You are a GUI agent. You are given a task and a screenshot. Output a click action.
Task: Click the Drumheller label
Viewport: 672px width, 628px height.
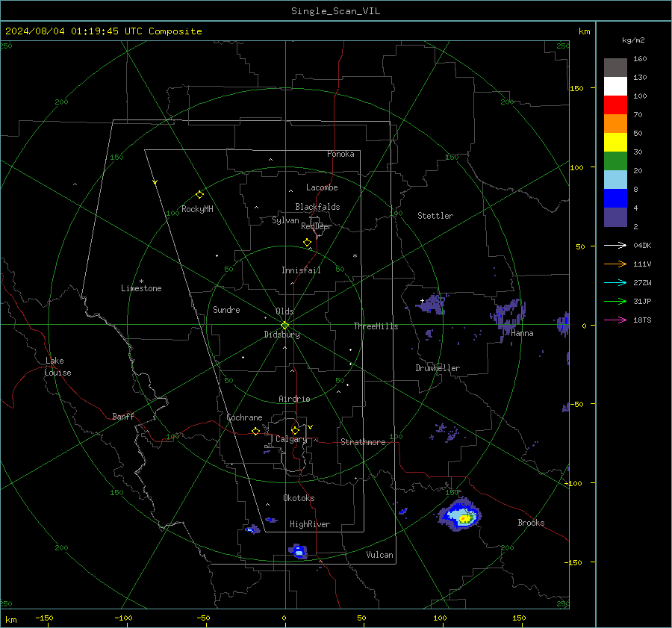438,368
